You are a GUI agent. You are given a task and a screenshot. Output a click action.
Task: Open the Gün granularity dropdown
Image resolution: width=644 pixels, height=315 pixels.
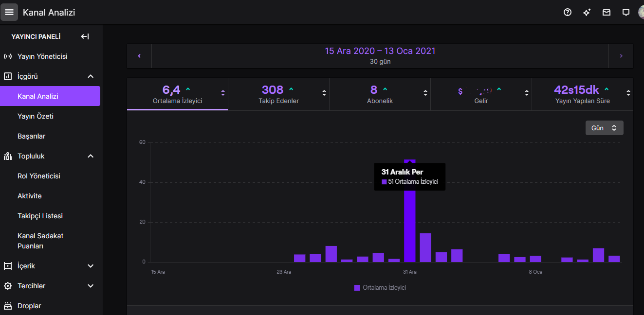click(x=604, y=128)
